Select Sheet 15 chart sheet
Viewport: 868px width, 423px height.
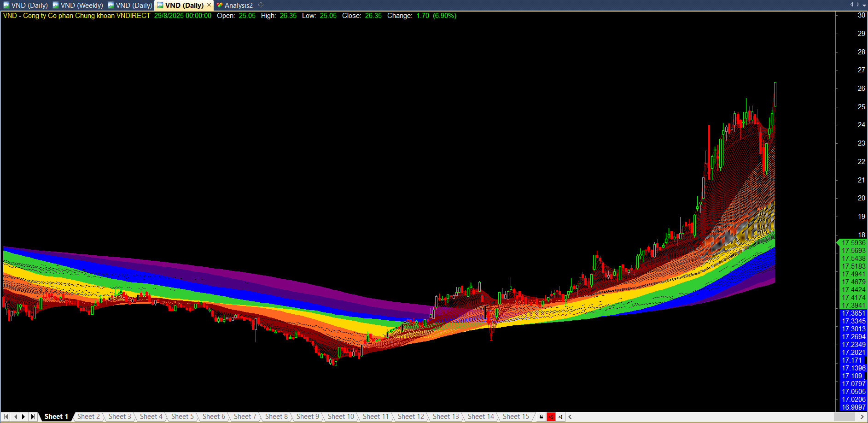516,417
